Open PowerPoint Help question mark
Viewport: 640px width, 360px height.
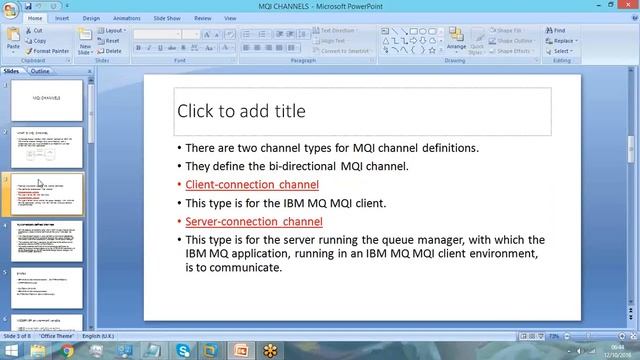pos(635,18)
